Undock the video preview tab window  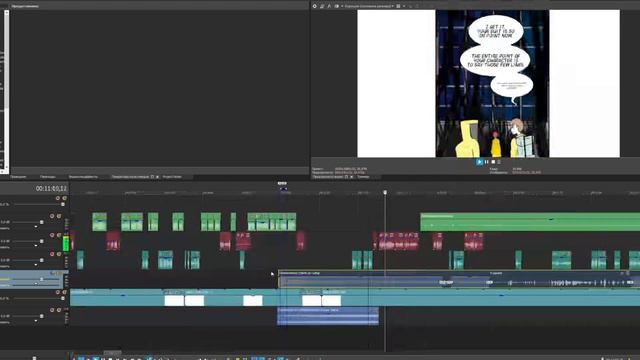click(346, 177)
